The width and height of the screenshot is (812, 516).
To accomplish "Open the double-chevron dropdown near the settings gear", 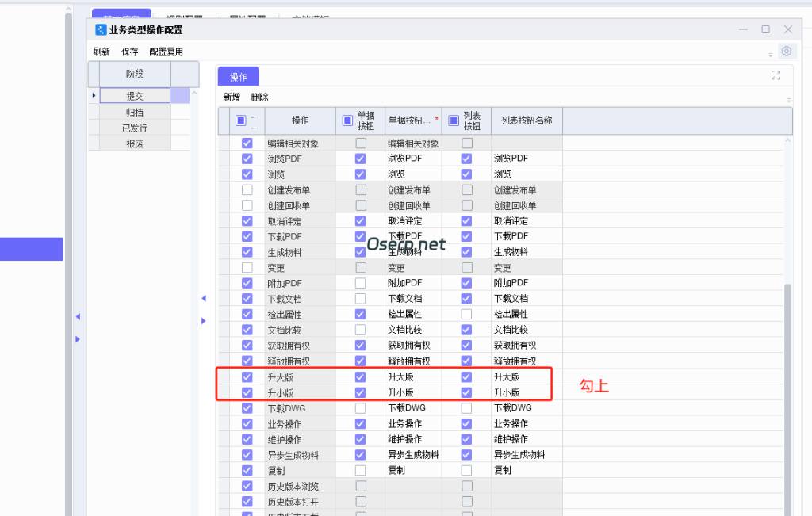I will tap(771, 55).
